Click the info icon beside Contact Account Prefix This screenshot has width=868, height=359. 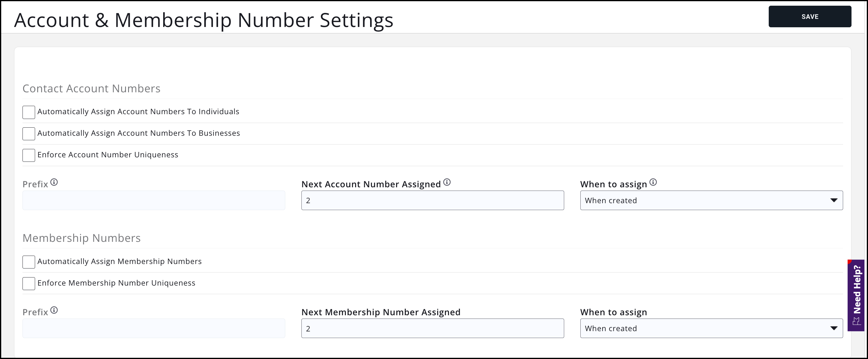pos(54,182)
